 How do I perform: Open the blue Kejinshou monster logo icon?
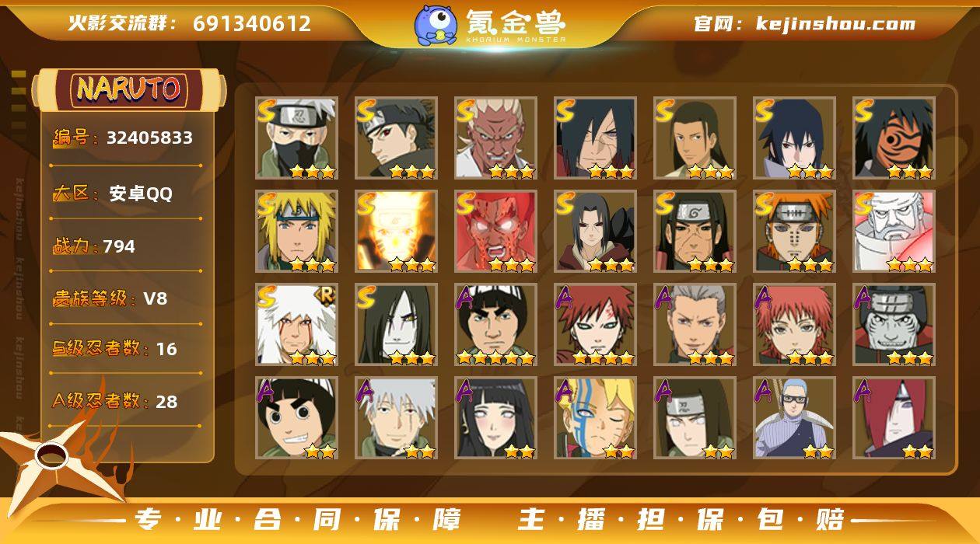tap(436, 25)
